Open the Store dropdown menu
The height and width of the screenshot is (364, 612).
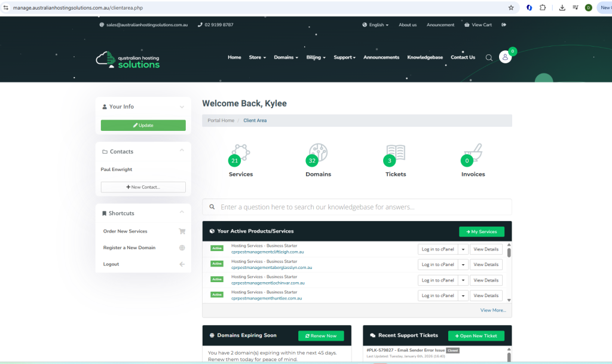pyautogui.click(x=257, y=57)
